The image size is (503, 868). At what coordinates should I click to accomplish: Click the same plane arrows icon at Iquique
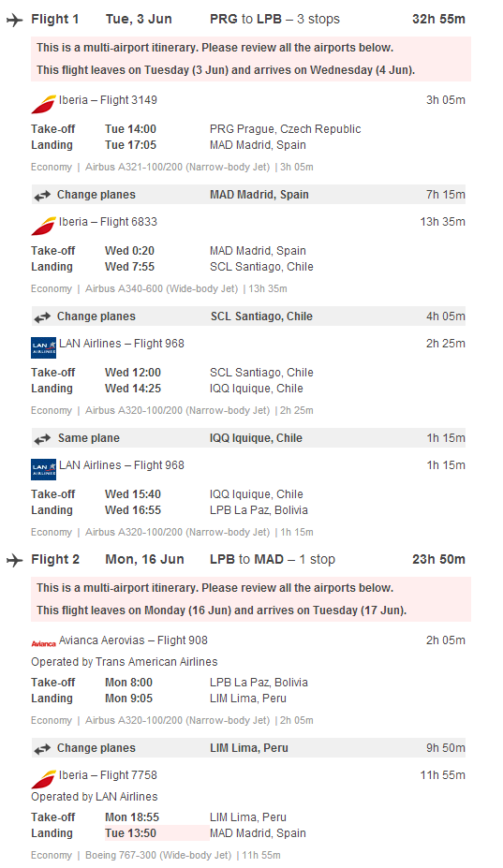click(42, 439)
